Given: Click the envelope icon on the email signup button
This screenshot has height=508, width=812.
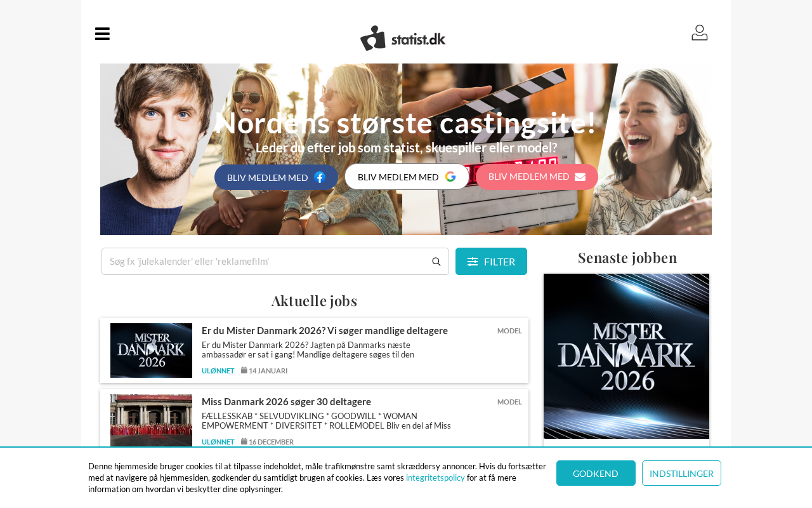Looking at the screenshot, I should click(580, 177).
